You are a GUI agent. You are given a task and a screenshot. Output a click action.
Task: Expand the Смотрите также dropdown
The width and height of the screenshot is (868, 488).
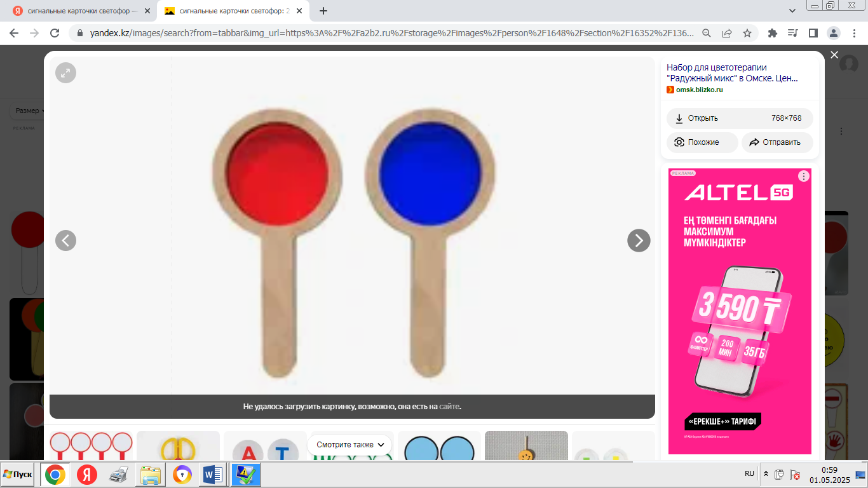click(x=351, y=445)
